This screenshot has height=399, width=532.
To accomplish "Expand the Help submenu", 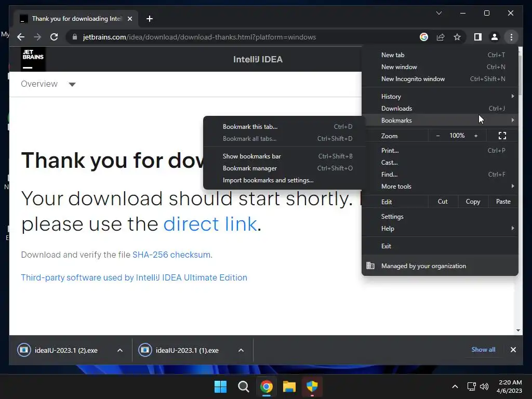I will pyautogui.click(x=440, y=229).
